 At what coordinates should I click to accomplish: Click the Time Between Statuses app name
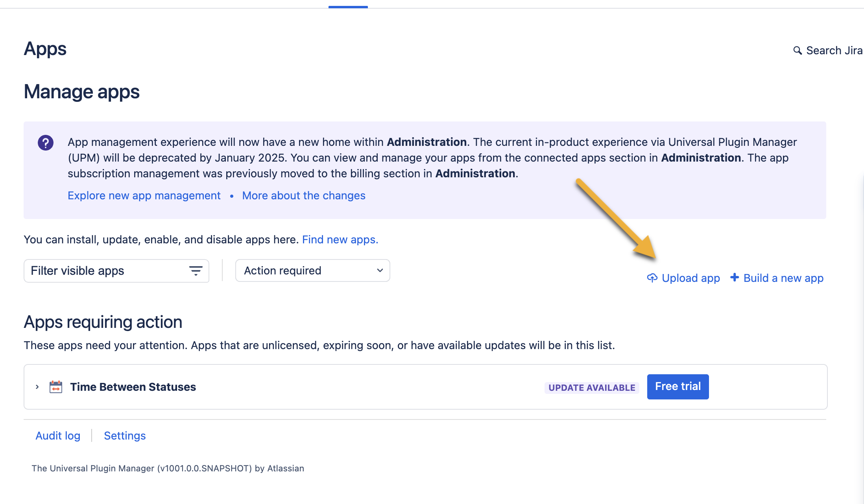tap(133, 387)
